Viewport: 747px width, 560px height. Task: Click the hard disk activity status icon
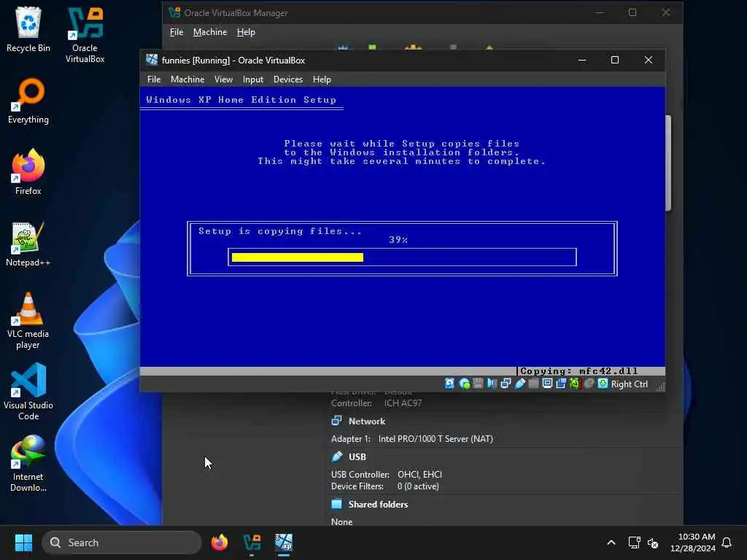449,384
